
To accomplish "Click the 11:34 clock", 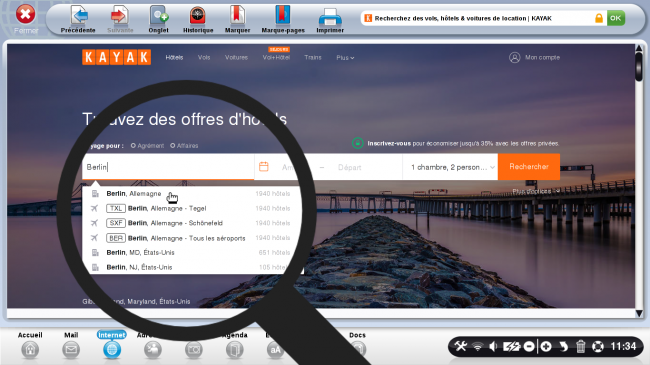I will coord(623,346).
